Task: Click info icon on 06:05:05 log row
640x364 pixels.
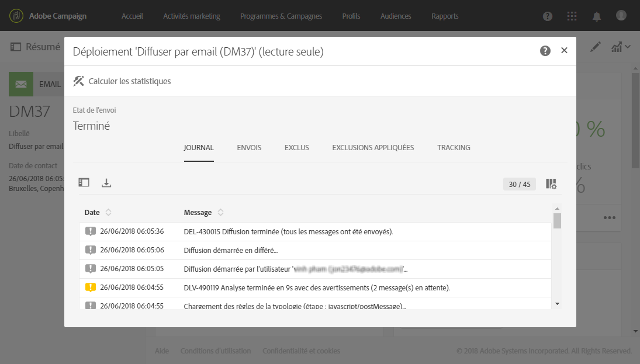Action: pyautogui.click(x=90, y=269)
